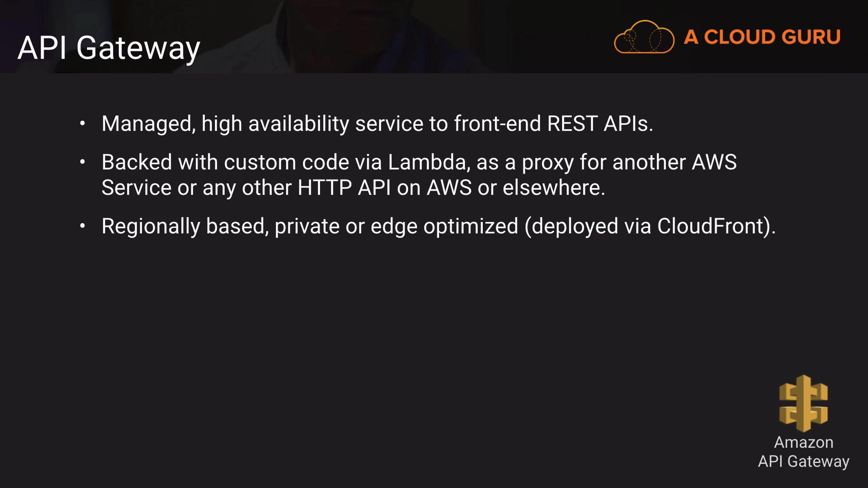Image resolution: width=868 pixels, height=488 pixels.
Task: Click the bullet dot before "Backed"
Action: click(x=82, y=162)
